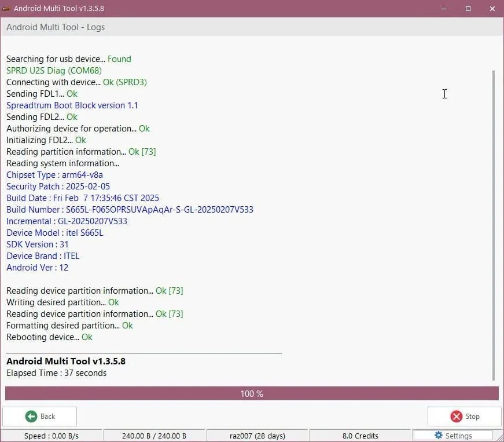Select 'Formatting desired partition... Ok' line
Screen dimensions: 504x442
69,325
